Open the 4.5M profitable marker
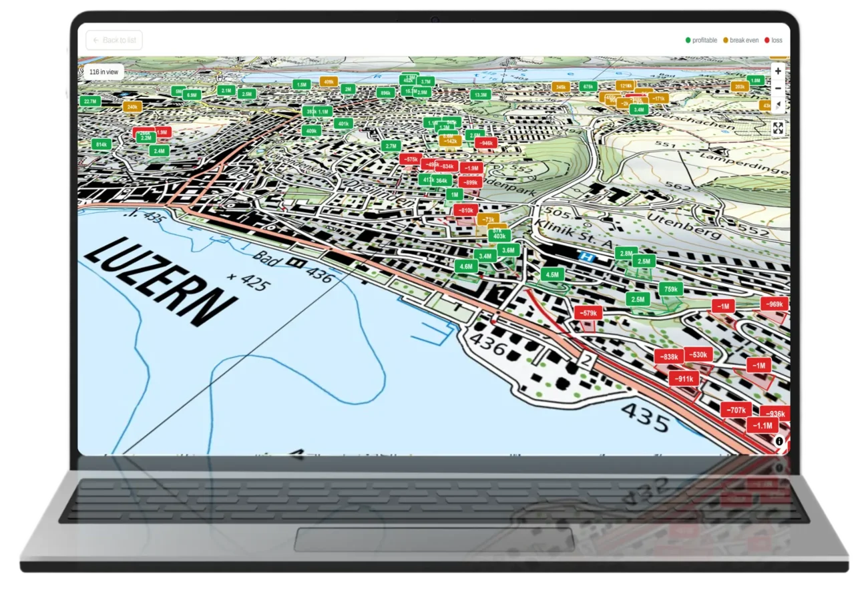The width and height of the screenshot is (868, 596). click(552, 274)
